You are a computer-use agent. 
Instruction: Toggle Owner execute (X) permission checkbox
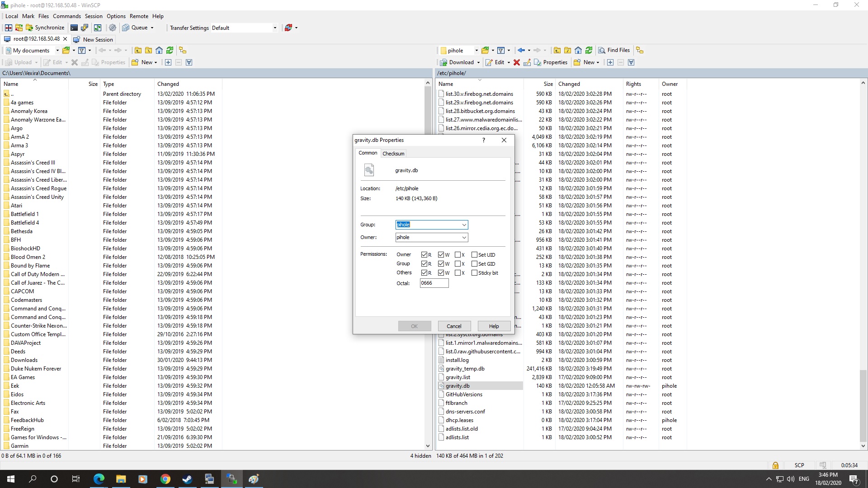coord(458,255)
